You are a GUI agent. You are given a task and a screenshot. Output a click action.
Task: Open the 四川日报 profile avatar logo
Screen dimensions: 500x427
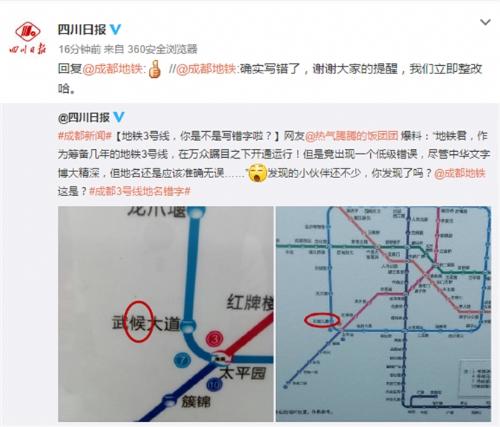click(28, 38)
